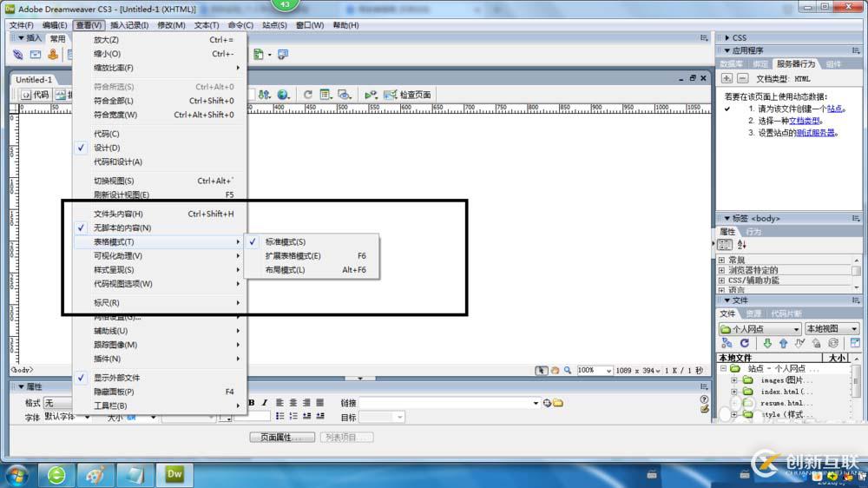The width and height of the screenshot is (868, 488).
Task: Switch to Server Behaviors tab
Action: [795, 63]
